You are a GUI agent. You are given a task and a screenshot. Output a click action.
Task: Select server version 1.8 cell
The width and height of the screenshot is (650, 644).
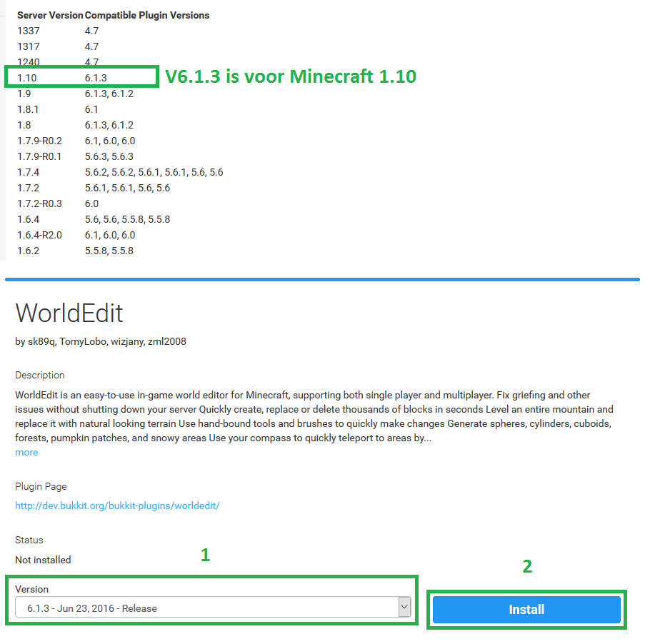click(x=24, y=125)
